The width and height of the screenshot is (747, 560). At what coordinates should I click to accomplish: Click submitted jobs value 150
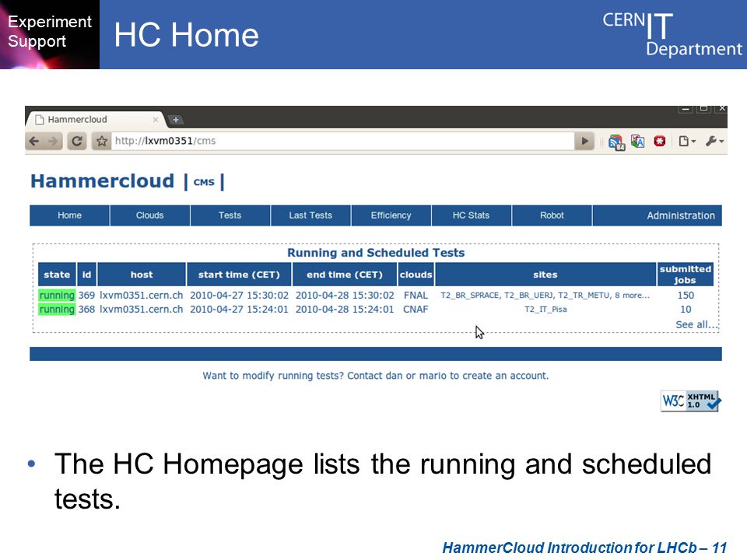686,296
